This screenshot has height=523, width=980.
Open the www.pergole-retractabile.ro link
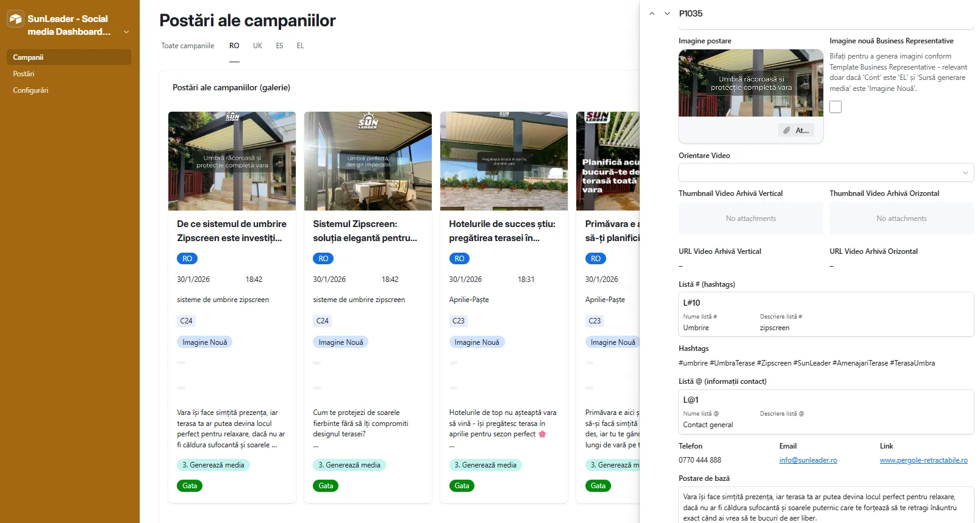click(x=923, y=460)
